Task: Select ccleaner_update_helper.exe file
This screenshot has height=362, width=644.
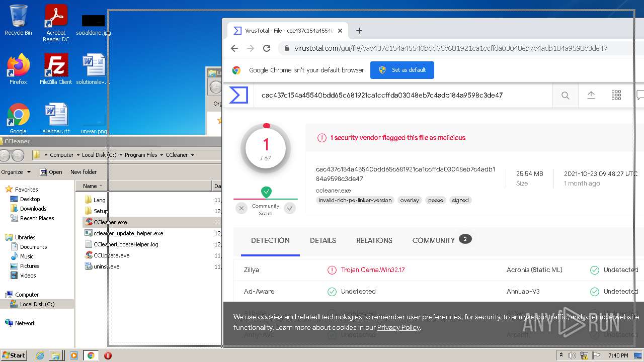Action: click(x=124, y=233)
